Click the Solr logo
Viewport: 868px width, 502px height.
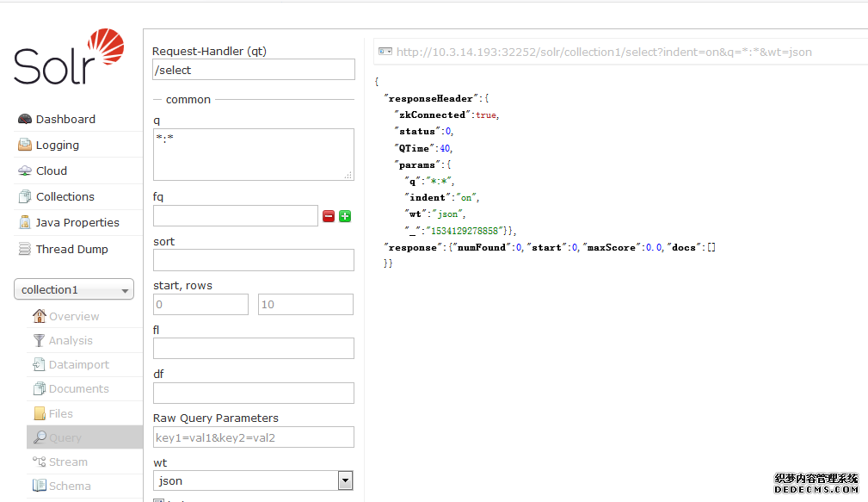69,58
